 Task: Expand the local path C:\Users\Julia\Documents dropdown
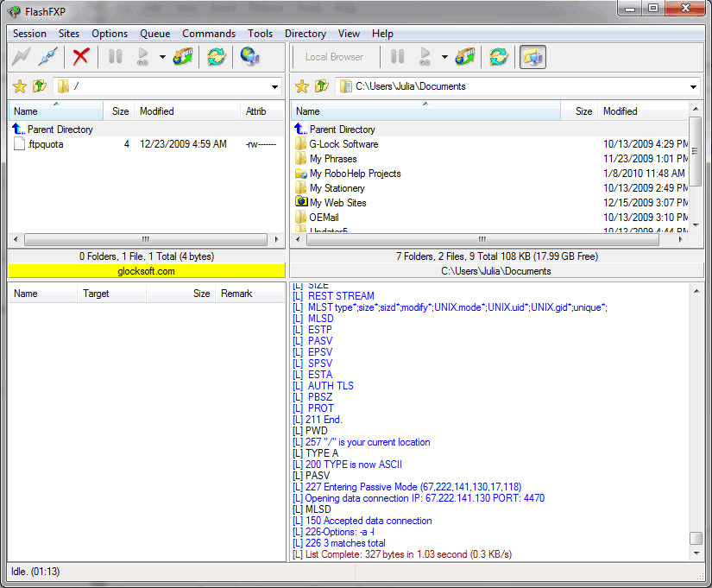tap(694, 86)
